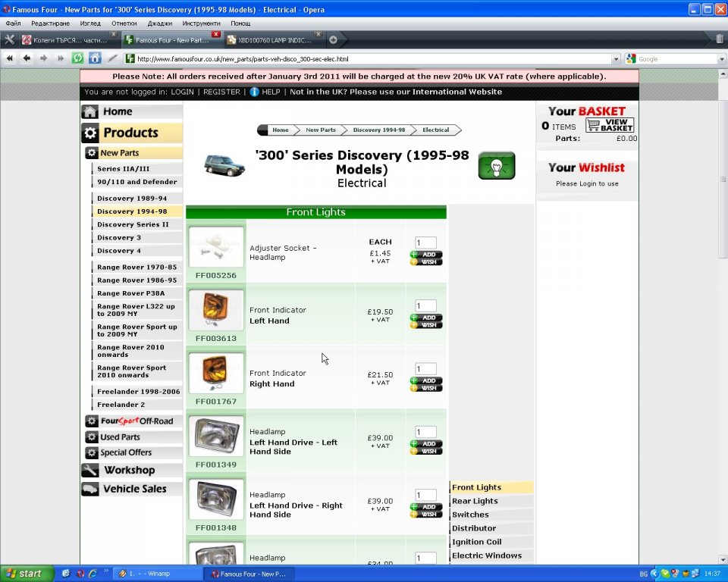The width and height of the screenshot is (728, 582).
Task: Open a new tab with plus button
Action: coord(333,40)
